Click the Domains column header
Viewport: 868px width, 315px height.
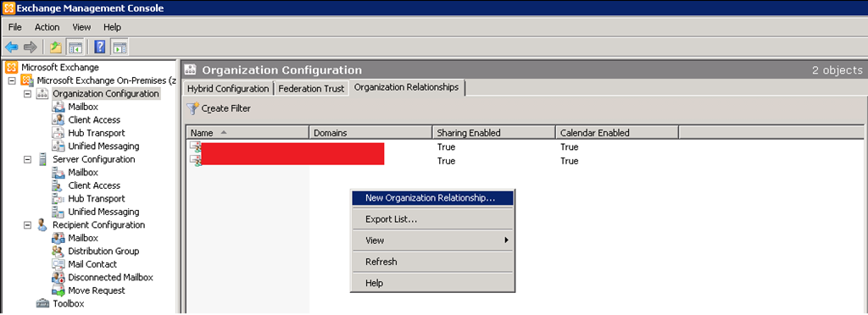click(370, 133)
